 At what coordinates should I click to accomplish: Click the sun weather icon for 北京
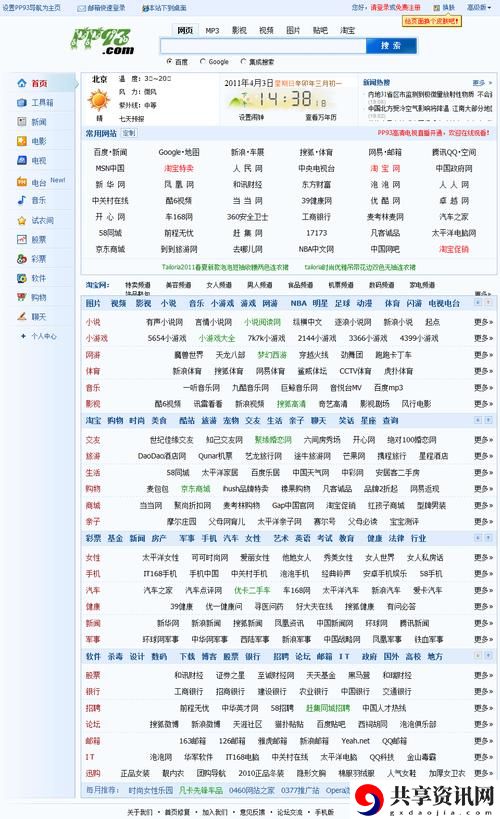tap(98, 100)
